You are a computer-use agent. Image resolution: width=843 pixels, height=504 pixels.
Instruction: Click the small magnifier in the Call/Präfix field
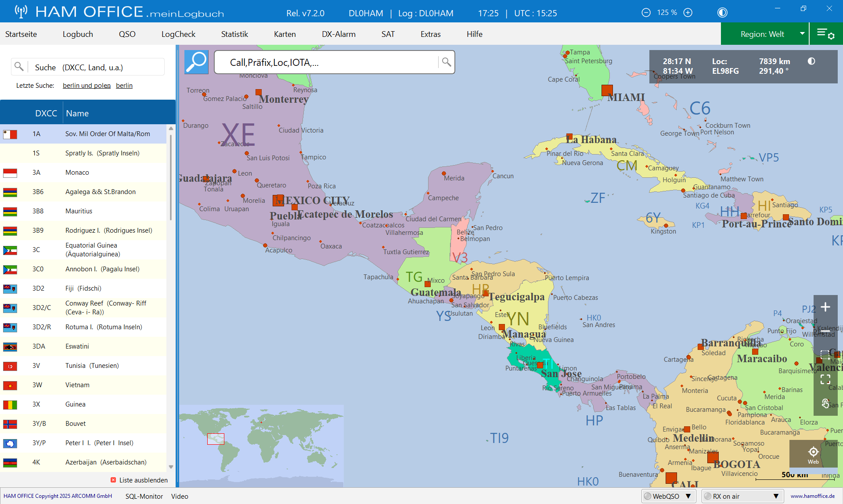point(446,62)
